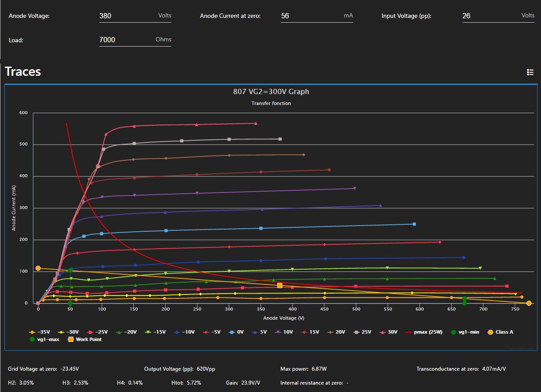Click the 'Load:' label
This screenshot has height=392, width=541.
[16, 40]
